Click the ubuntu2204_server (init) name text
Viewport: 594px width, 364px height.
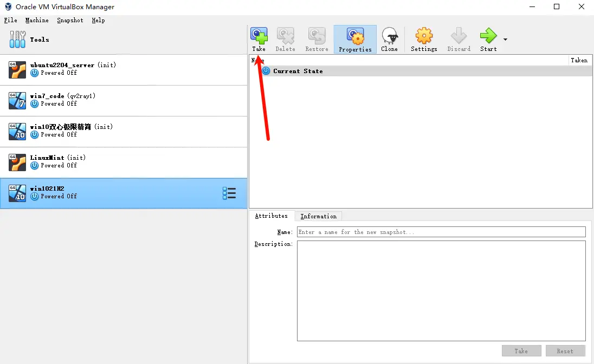click(x=73, y=65)
